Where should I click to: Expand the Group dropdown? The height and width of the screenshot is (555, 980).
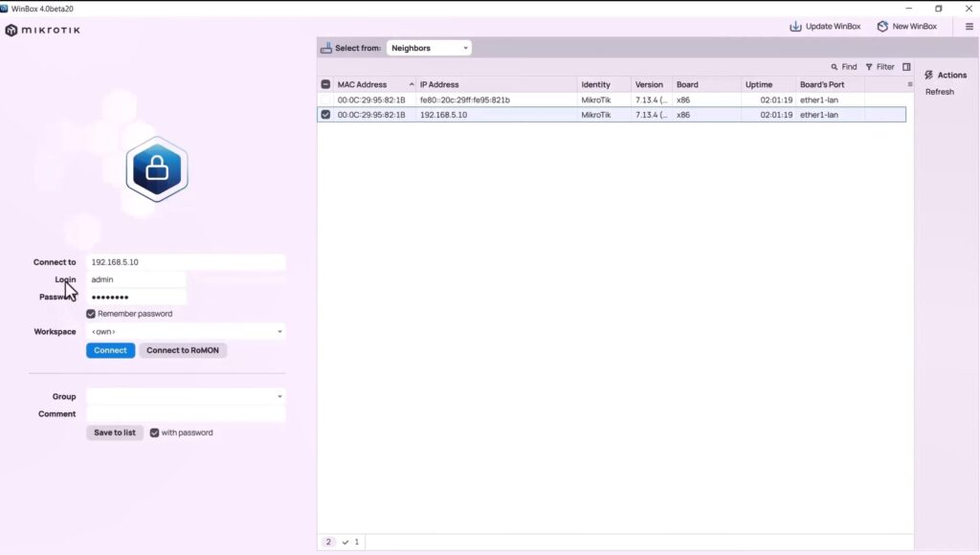(x=186, y=396)
